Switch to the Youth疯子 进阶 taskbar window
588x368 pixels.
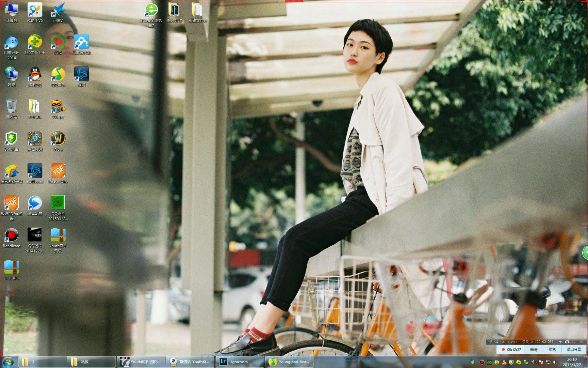[141, 362]
